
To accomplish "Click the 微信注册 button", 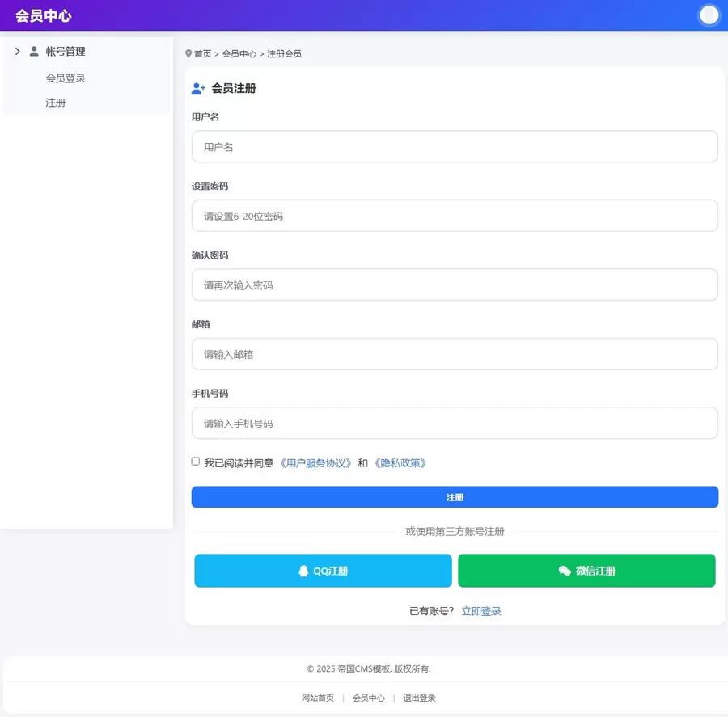I will click(586, 571).
